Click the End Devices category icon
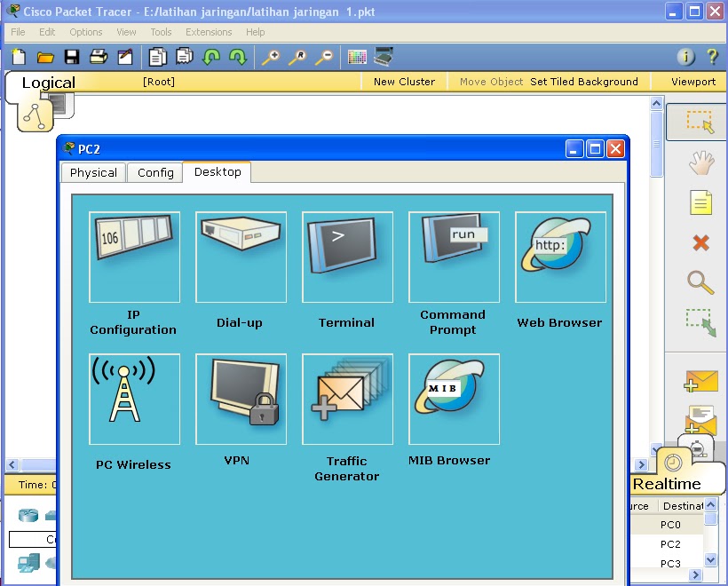Screen dimensions: 728x586 pos(28,563)
